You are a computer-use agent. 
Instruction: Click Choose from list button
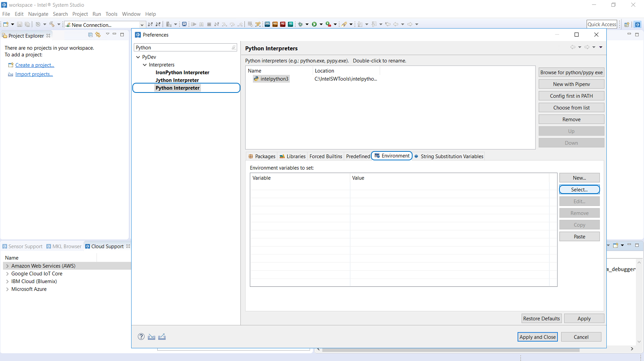coord(571,108)
